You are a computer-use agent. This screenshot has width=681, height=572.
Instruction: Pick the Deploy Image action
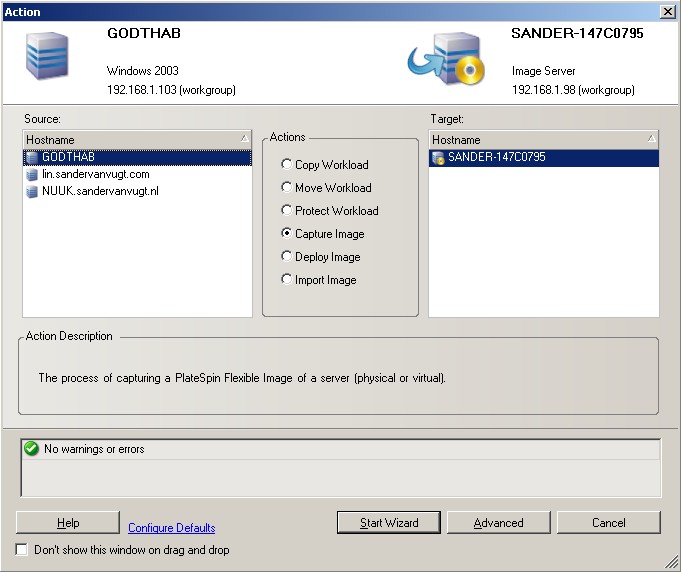(287, 257)
